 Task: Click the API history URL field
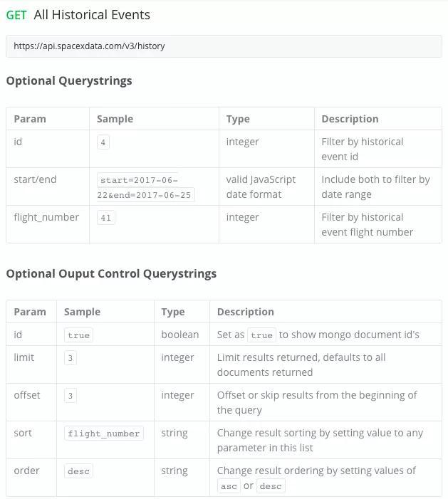click(224, 46)
